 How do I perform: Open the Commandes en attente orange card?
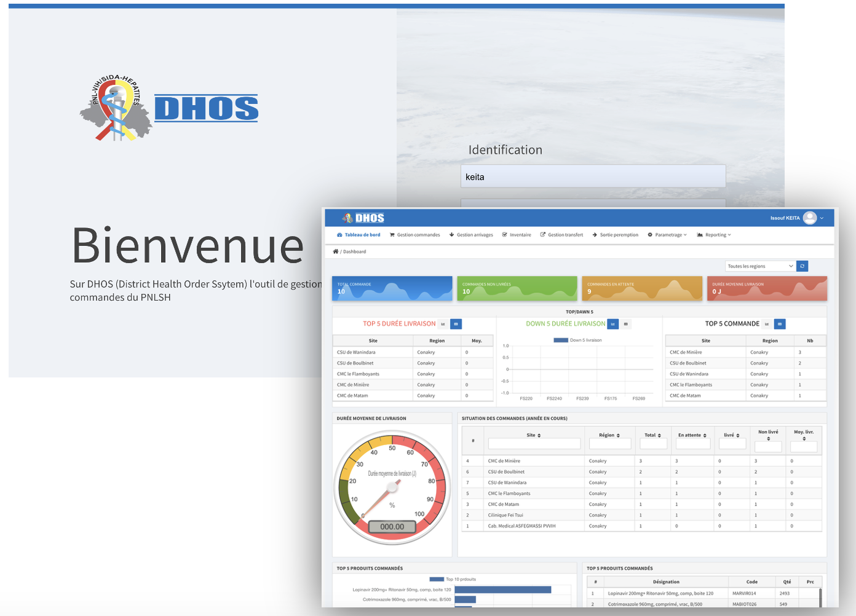click(642, 288)
